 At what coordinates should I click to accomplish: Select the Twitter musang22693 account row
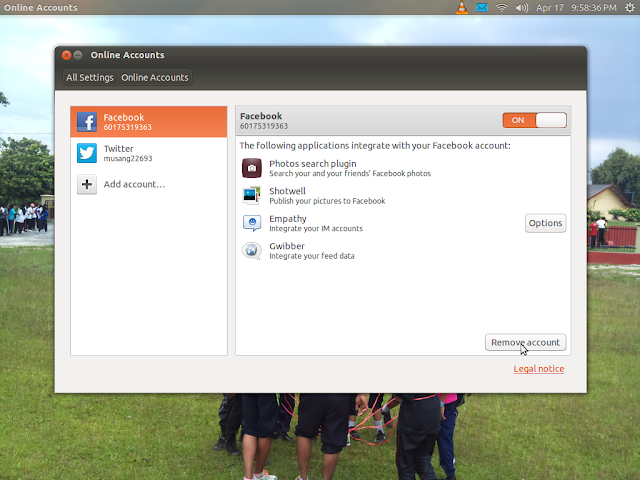[x=149, y=153]
